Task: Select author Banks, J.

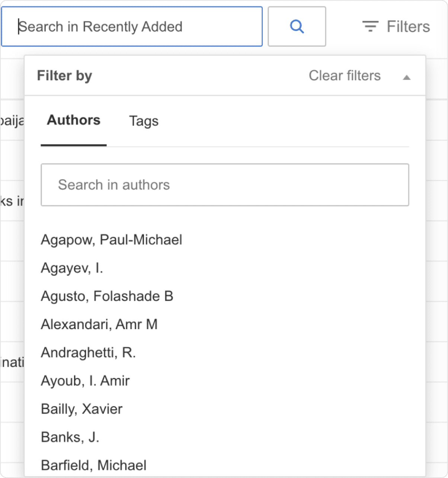Action: tap(70, 437)
